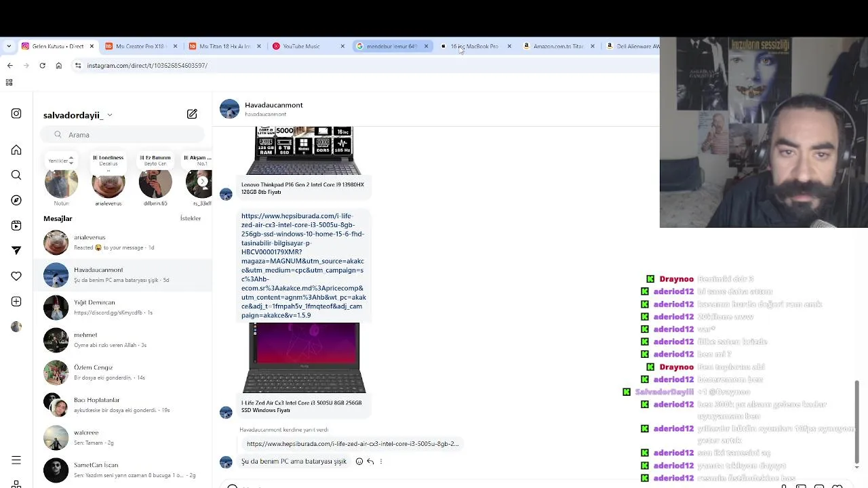Open purple I-Life laptop image preview

point(304,358)
